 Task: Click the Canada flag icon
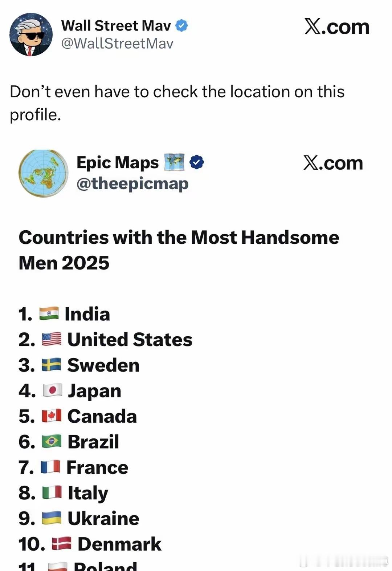point(52,416)
